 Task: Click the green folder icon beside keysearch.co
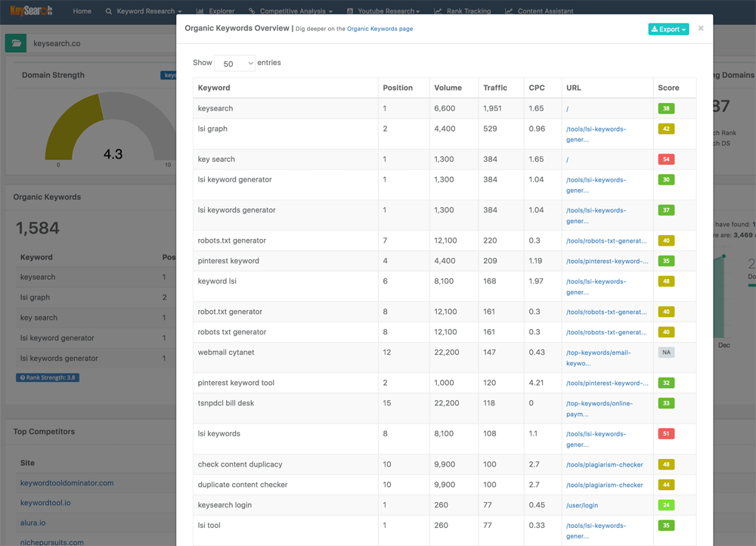click(16, 43)
